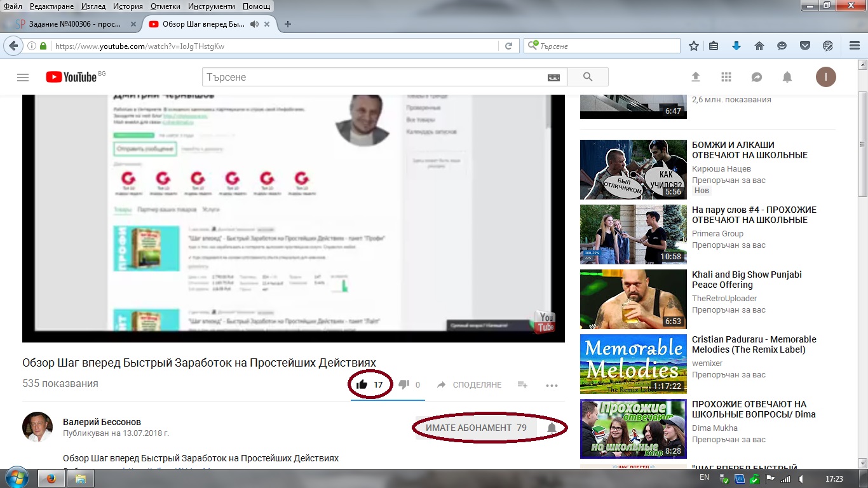Open the Firefox downloads arrow
Viewport: 868px width, 488px height.
[736, 46]
